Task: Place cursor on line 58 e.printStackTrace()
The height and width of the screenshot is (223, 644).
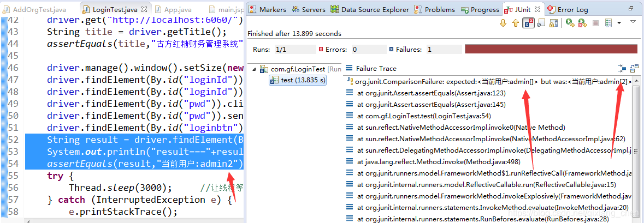Action: coord(123,212)
